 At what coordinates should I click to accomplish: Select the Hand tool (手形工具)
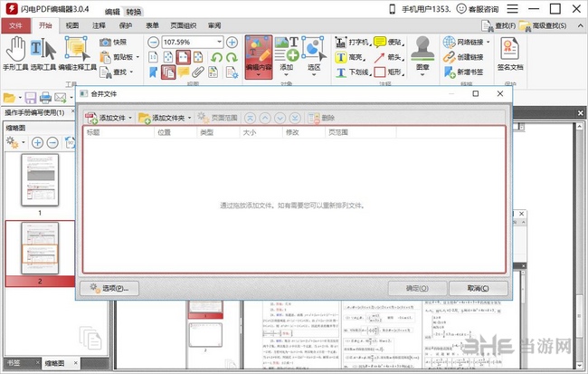click(x=15, y=53)
